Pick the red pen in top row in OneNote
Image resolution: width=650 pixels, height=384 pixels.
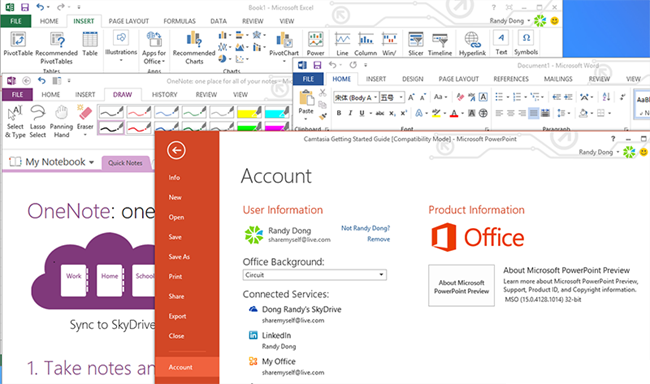[x=139, y=112]
